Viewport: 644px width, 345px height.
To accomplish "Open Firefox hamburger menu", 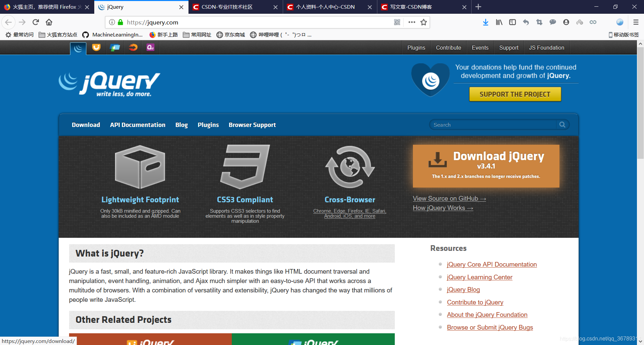I will coord(636,22).
